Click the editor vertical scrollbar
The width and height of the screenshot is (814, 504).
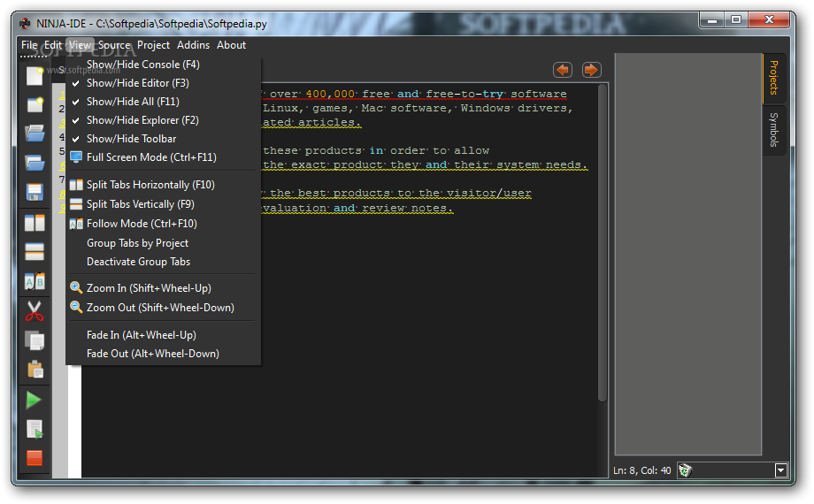[x=603, y=243]
